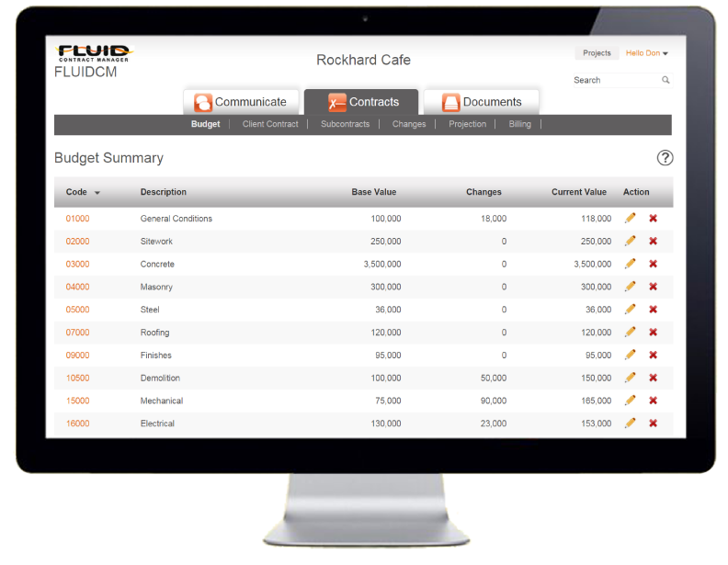Go to Subcontracts submenu
This screenshot has height=565, width=728.
coord(345,124)
